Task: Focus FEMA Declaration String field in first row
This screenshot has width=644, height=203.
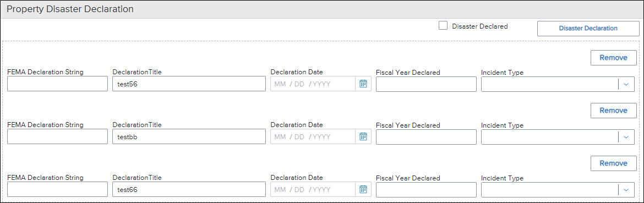Action: pyautogui.click(x=57, y=84)
